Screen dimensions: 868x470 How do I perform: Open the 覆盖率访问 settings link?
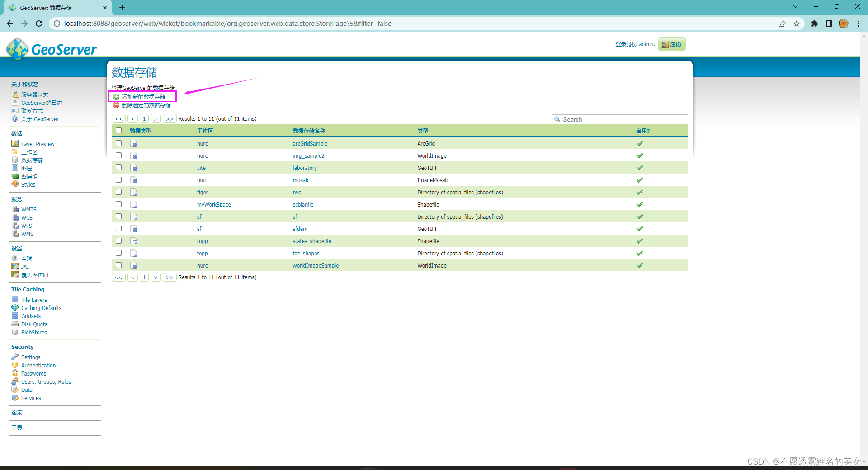tap(35, 275)
